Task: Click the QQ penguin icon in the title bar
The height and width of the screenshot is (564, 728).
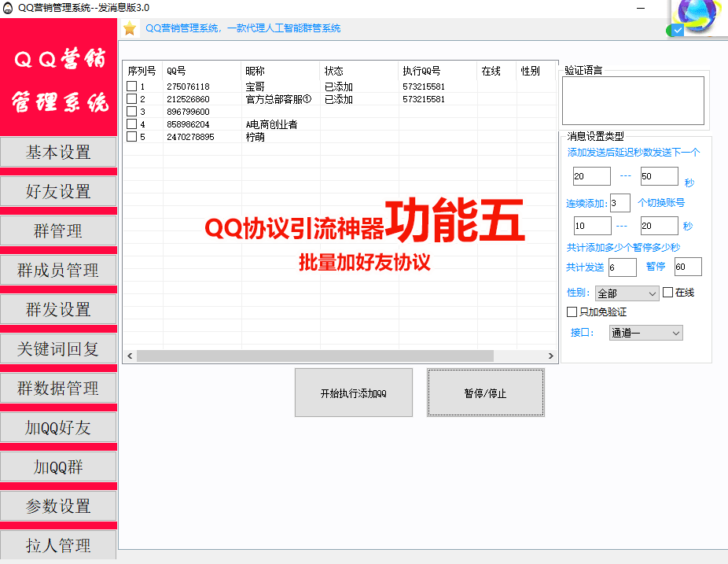Action: (8, 8)
